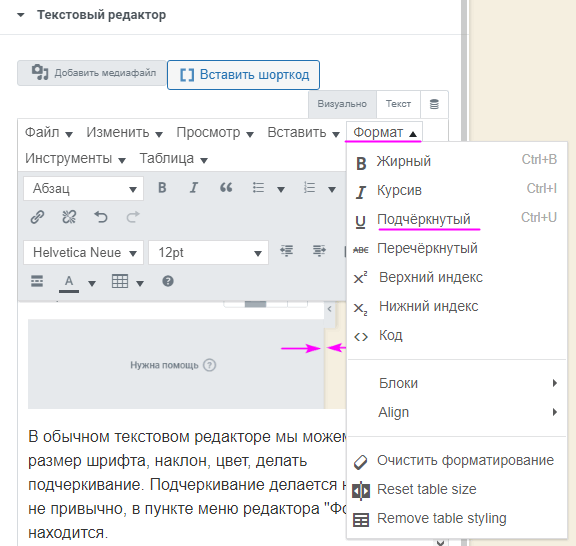Image resolution: width=576 pixels, height=546 pixels.
Task: Open the Изменить menu
Action: click(x=125, y=132)
